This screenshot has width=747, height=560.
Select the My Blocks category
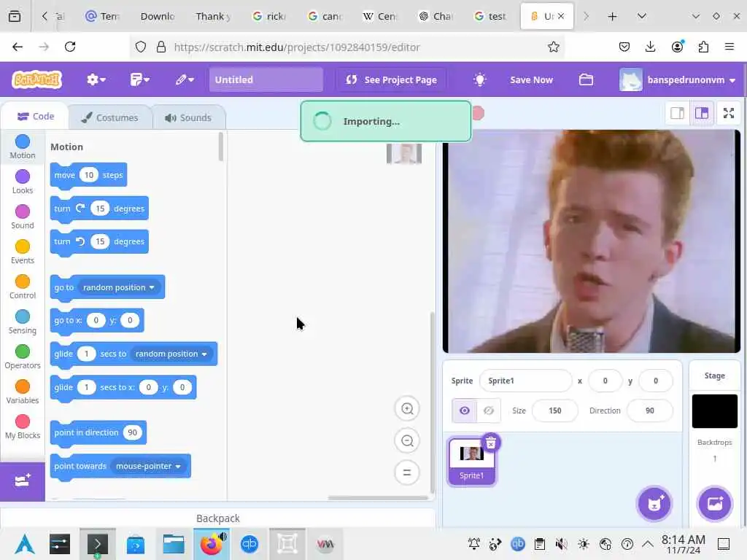point(23,427)
